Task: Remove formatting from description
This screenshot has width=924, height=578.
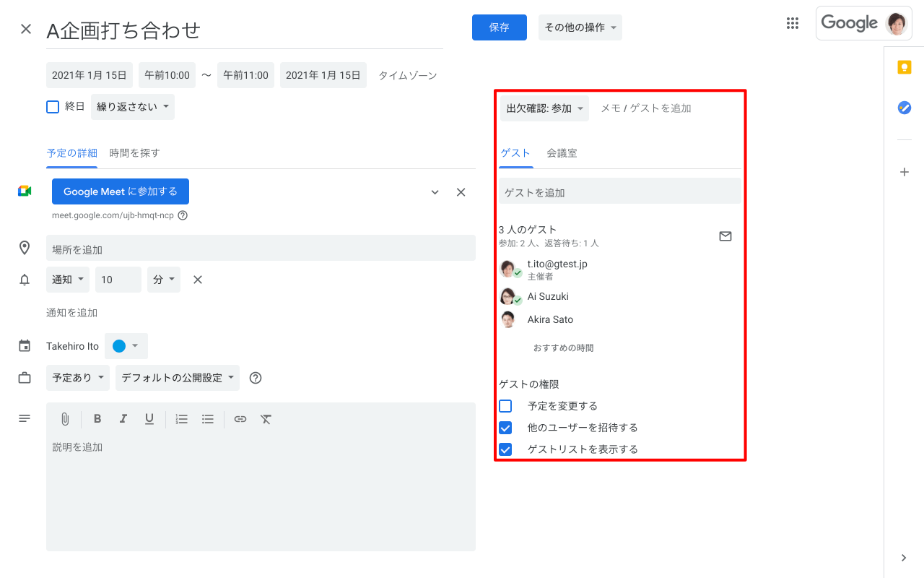Action: tap(266, 419)
